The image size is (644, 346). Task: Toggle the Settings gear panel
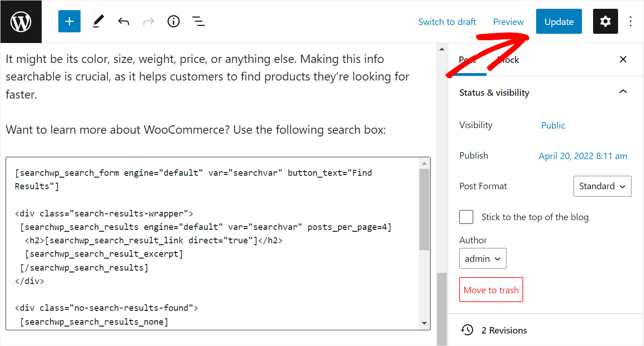pyautogui.click(x=605, y=21)
